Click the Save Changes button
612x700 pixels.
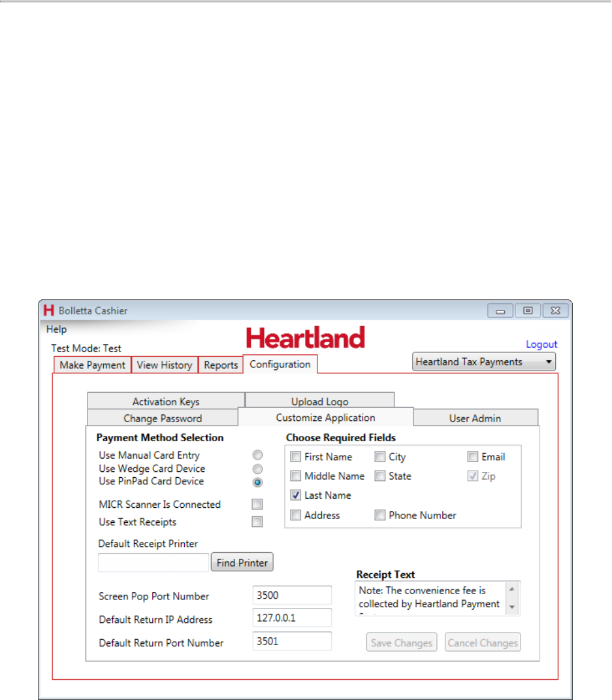(402, 642)
